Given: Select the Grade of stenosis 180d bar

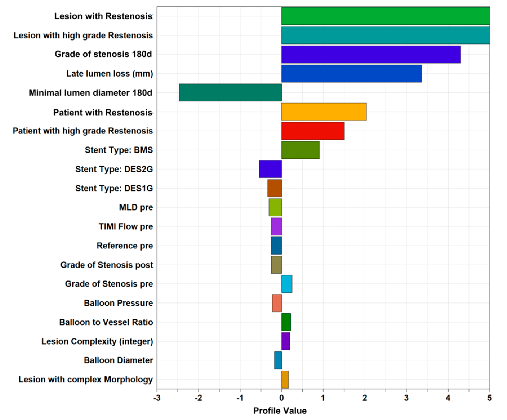Looking at the screenshot, I should [371, 54].
